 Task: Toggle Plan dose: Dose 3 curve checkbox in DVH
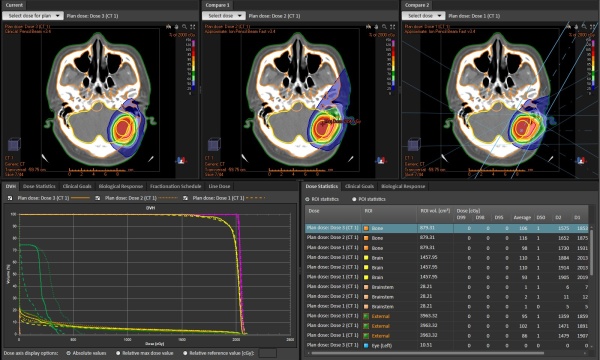tap(10, 198)
